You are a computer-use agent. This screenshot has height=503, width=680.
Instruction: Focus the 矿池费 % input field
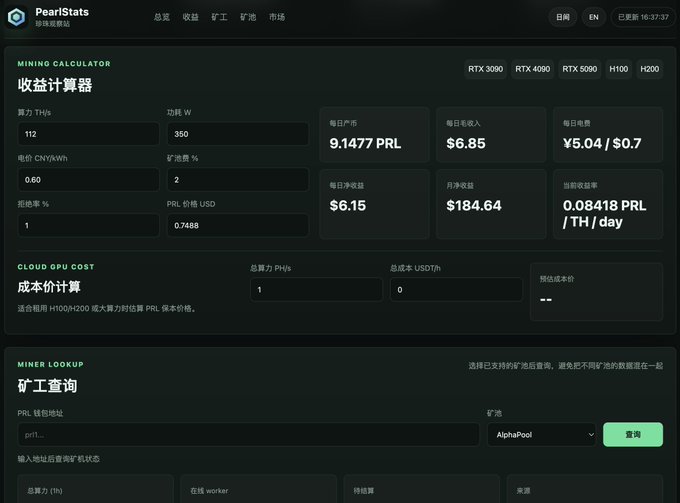tap(238, 180)
